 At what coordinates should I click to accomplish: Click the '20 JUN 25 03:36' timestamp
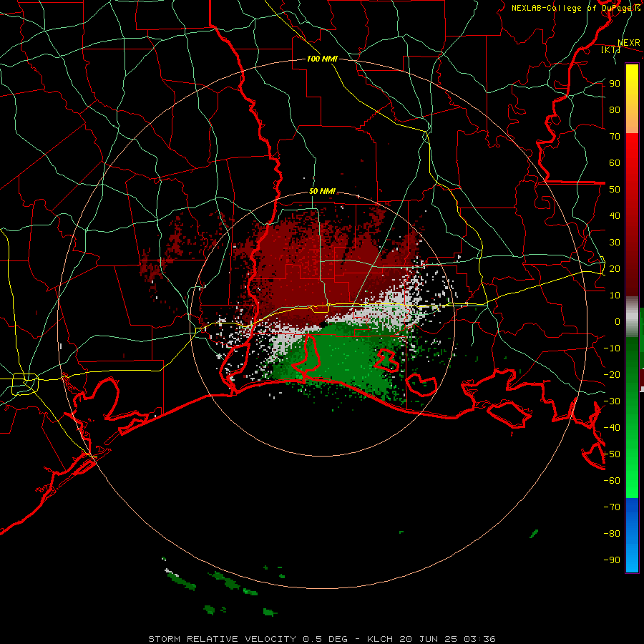[x=447, y=639]
